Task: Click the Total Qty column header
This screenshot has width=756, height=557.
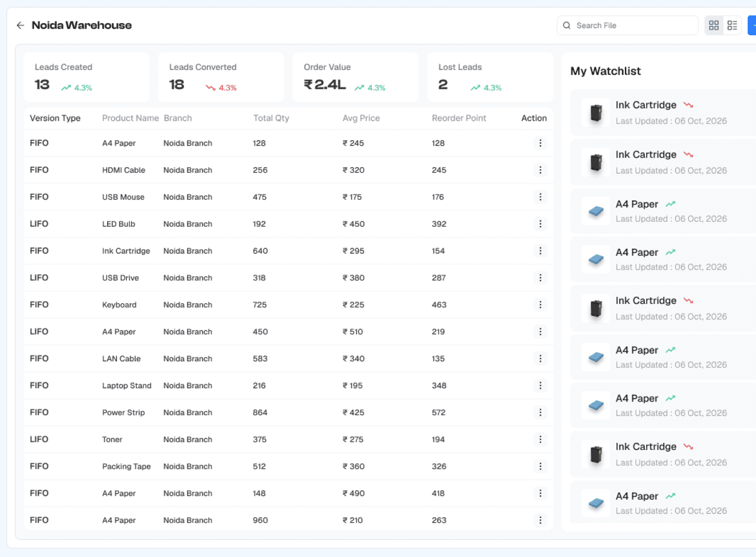Action: click(x=271, y=118)
